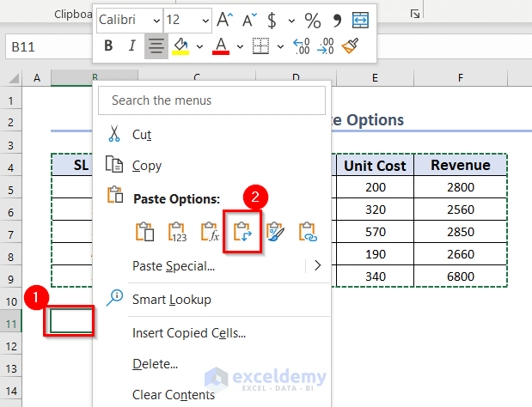Screen dimensions: 532x407
Task: Click the Revenue header cell
Action: click(461, 166)
